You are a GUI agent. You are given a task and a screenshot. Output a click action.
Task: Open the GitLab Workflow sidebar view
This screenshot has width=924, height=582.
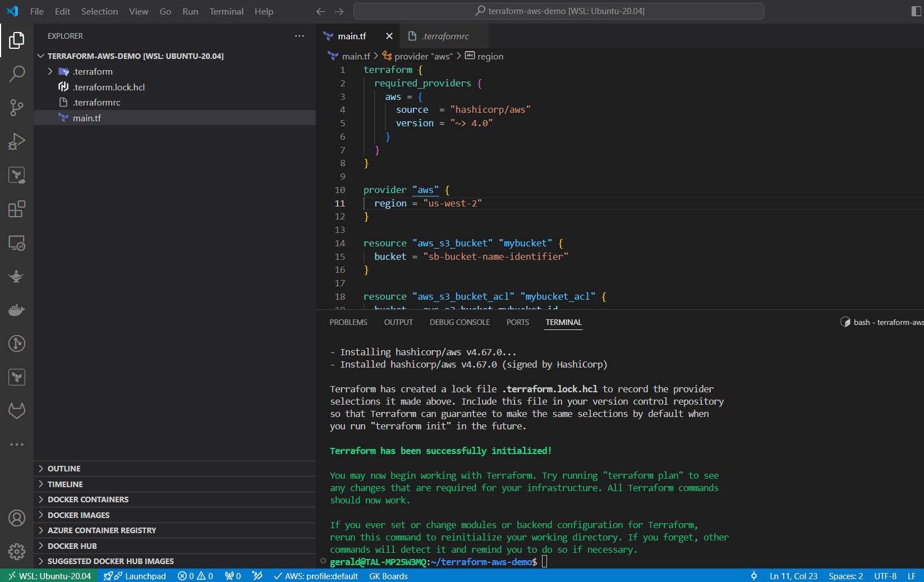point(17,410)
